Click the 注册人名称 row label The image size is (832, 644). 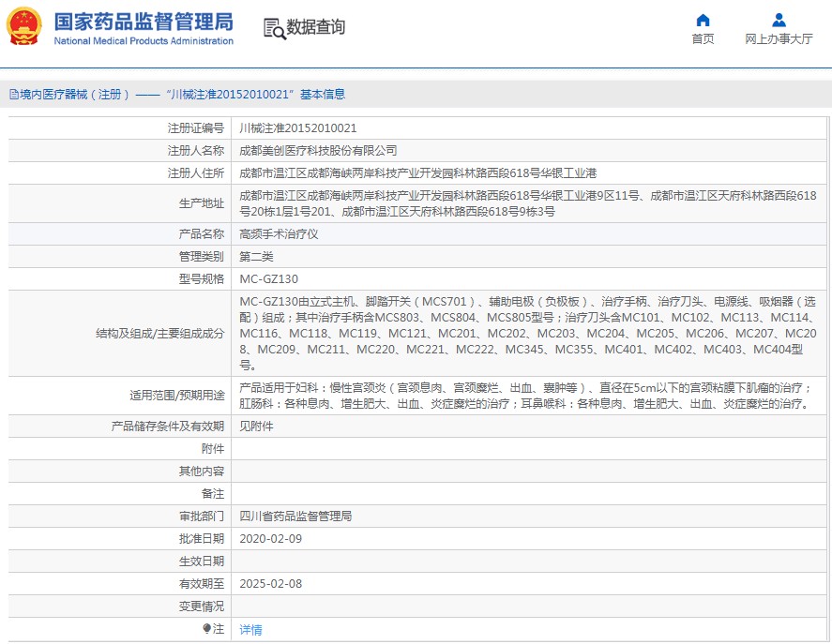196,151
